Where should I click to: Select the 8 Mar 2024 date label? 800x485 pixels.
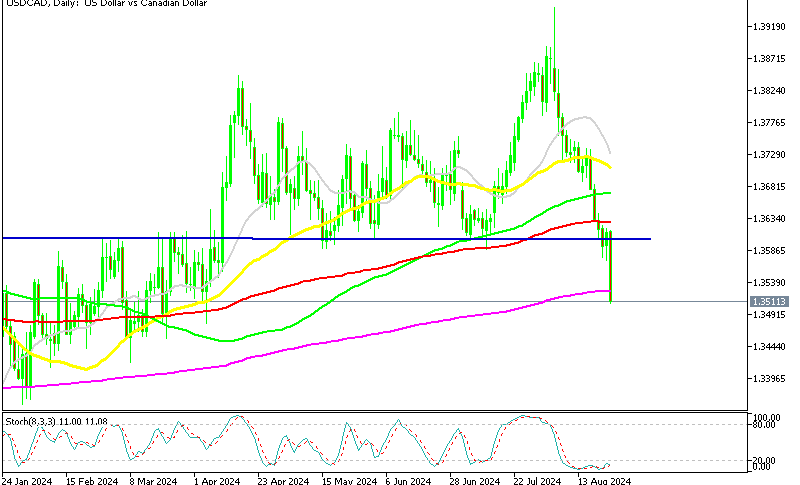(x=153, y=480)
